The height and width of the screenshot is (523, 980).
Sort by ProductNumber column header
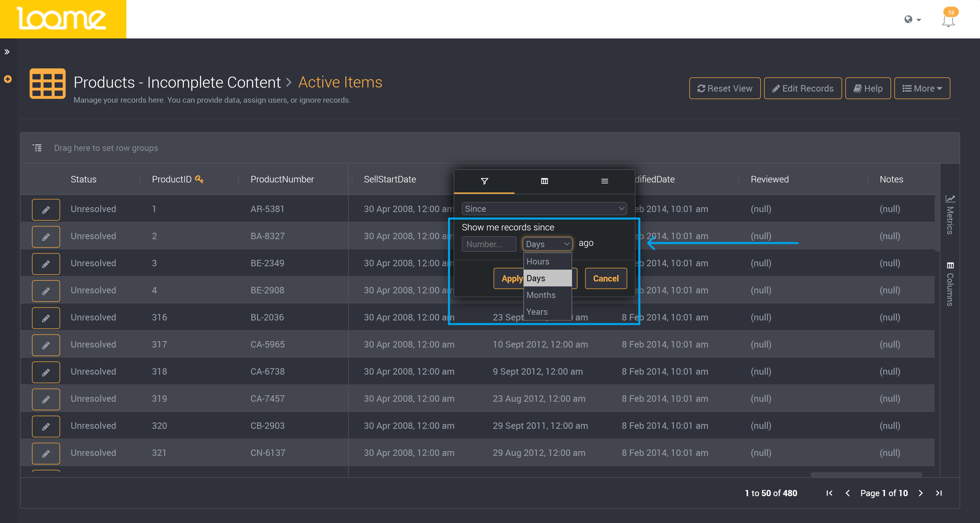point(282,179)
